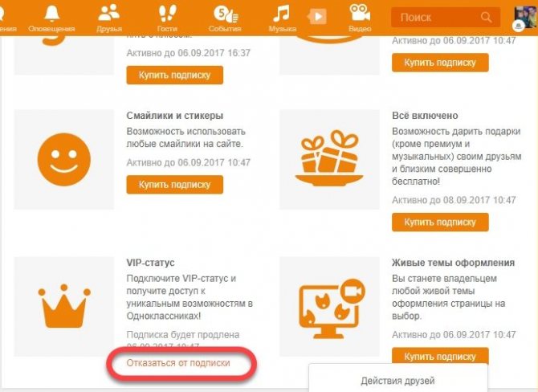Open the Гости footprints icon
This screenshot has height=392, width=538.
[168, 14]
